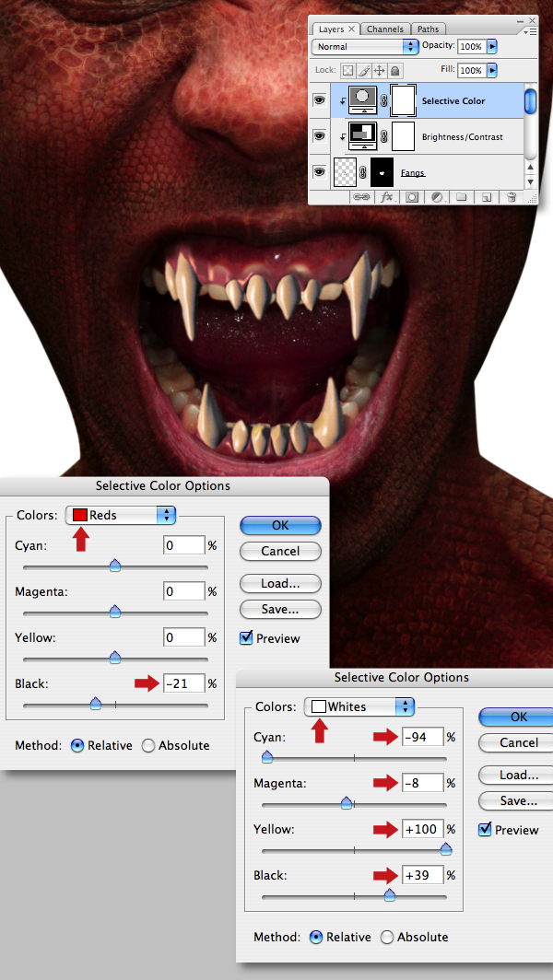The width and height of the screenshot is (553, 980).
Task: Hide the Fangs layer
Action: tap(320, 172)
